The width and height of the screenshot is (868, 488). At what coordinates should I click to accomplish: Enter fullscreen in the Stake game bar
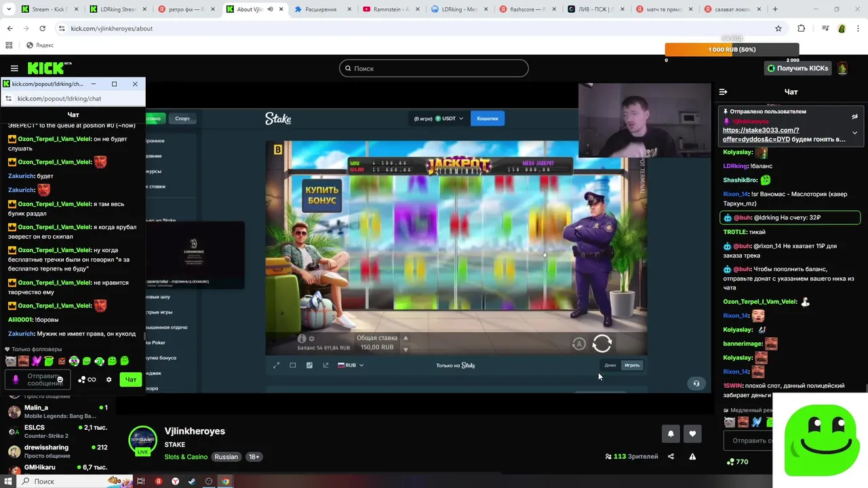click(x=276, y=365)
